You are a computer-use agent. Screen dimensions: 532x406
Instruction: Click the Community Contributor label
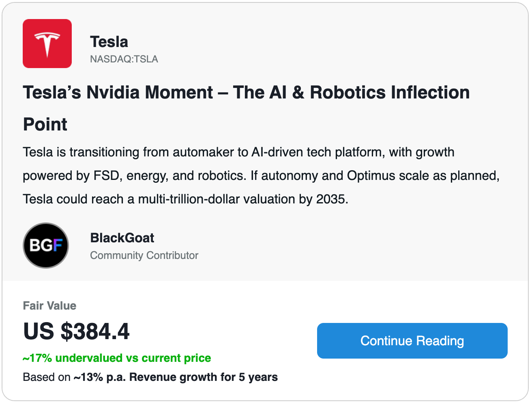(144, 255)
